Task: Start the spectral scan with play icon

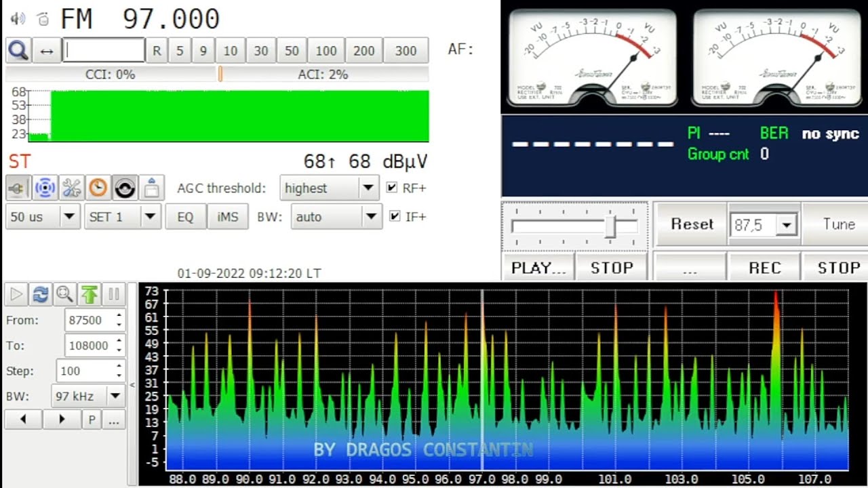Action: click(16, 294)
